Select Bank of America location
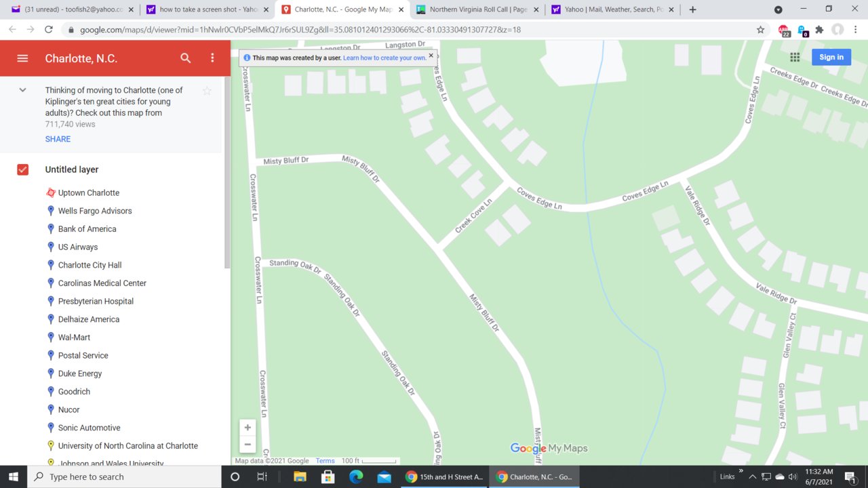The height and width of the screenshot is (488, 868). point(87,229)
